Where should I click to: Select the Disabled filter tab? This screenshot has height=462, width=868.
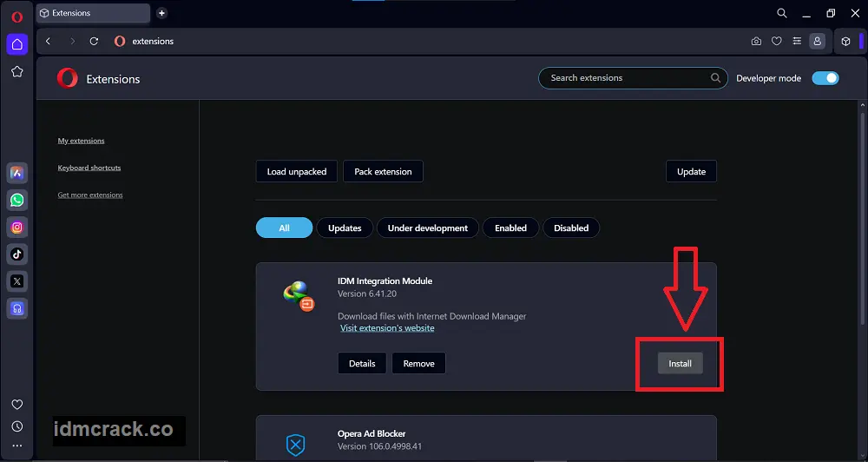pyautogui.click(x=571, y=228)
